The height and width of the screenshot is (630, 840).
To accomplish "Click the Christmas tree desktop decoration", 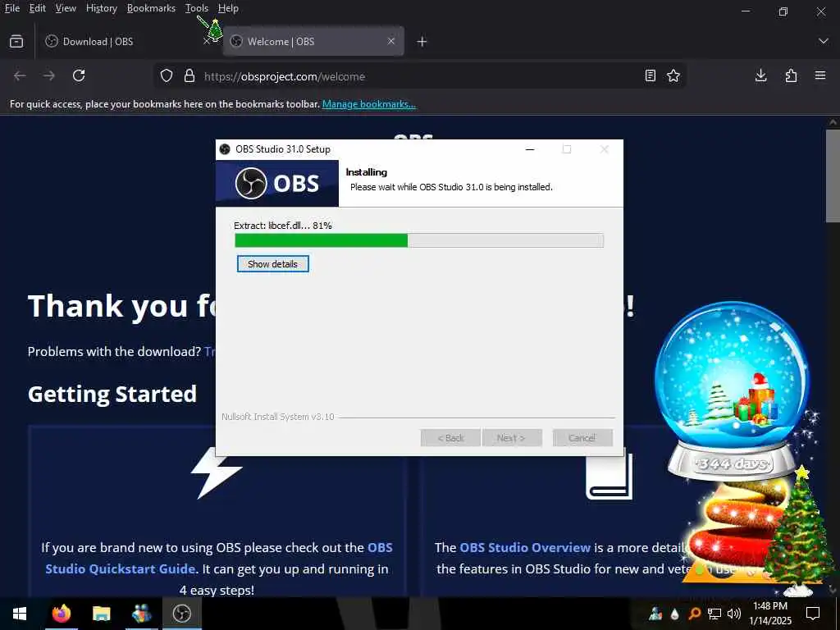I will [801, 531].
